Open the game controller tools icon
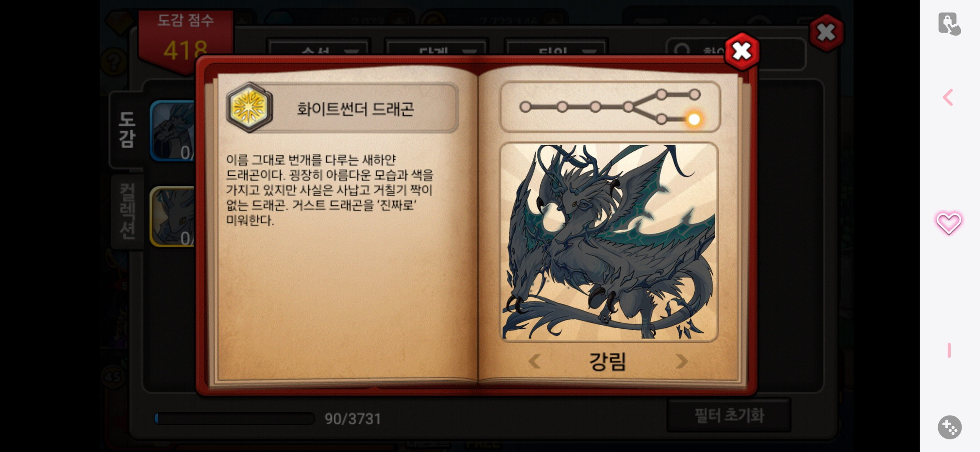This screenshot has height=452, width=980. pyautogui.click(x=949, y=427)
